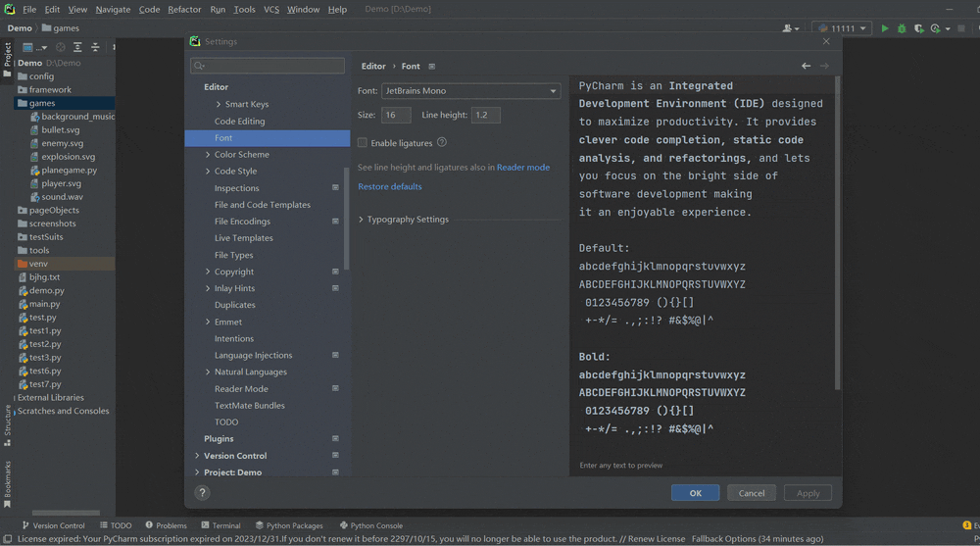
Task: Enable ligatures checkbox
Action: click(x=363, y=143)
